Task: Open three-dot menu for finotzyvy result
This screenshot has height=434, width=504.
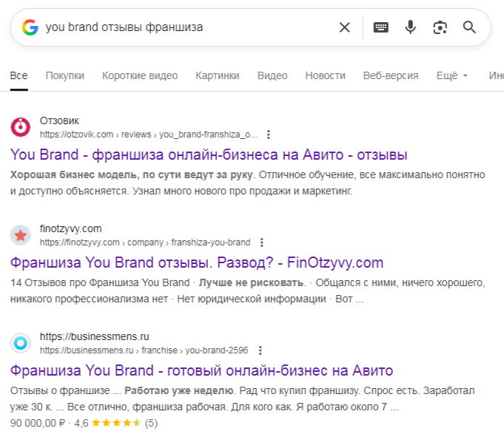Action: pyautogui.click(x=261, y=243)
